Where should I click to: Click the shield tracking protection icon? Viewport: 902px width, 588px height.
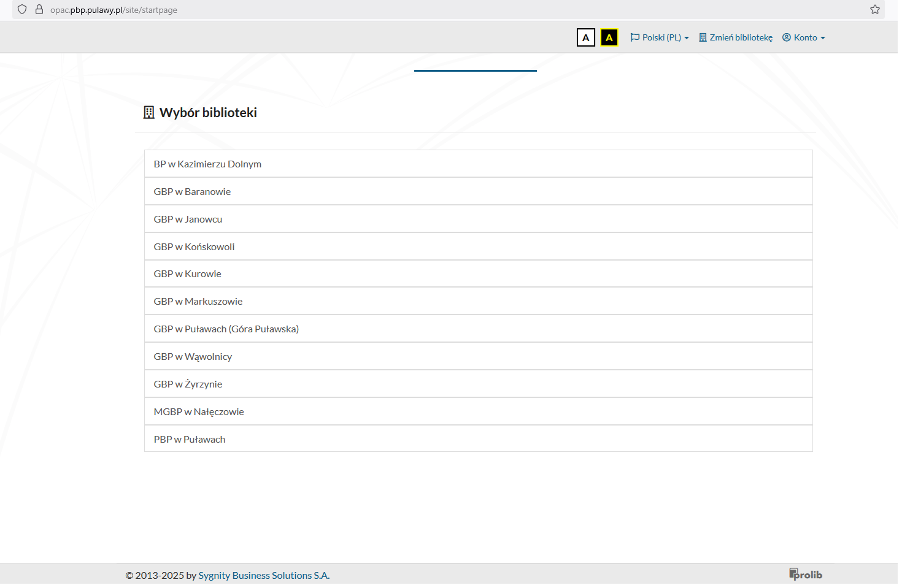coord(22,9)
